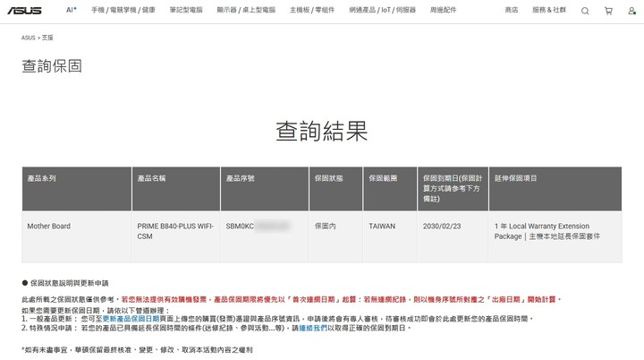
Task: Click the 保固狀態 column header
Action: pos(336,189)
